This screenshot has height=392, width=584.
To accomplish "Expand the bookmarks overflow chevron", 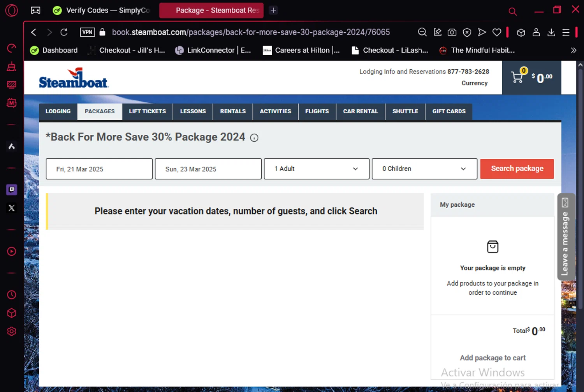I will (573, 50).
